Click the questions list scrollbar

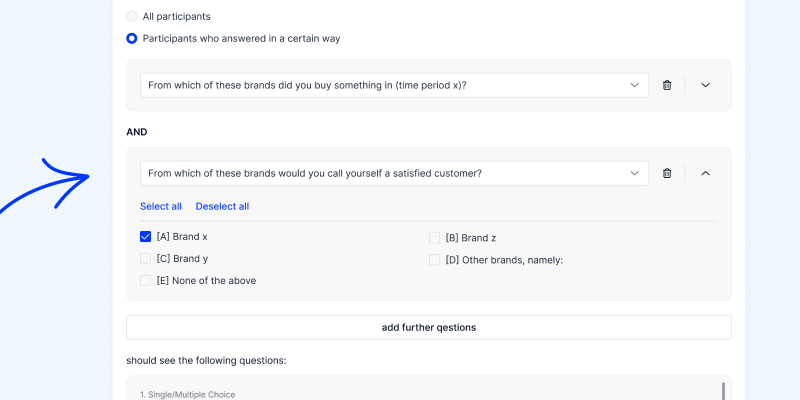[723, 391]
